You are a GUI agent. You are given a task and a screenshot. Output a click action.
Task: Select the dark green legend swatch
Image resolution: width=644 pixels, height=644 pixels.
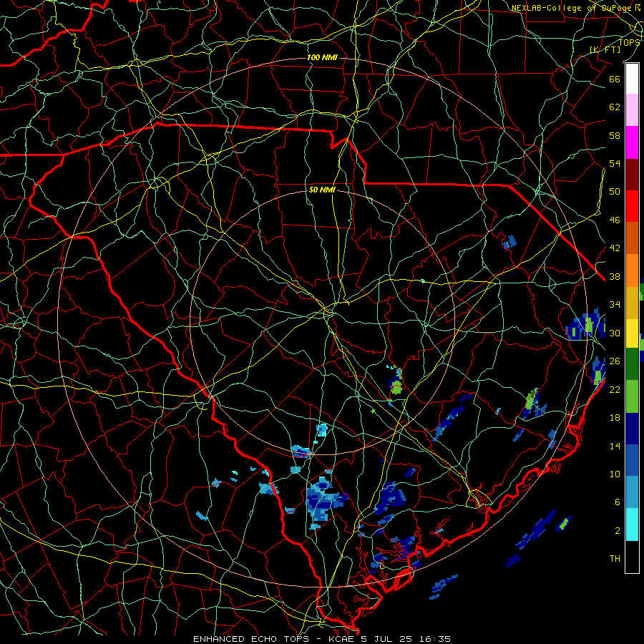pos(632,364)
